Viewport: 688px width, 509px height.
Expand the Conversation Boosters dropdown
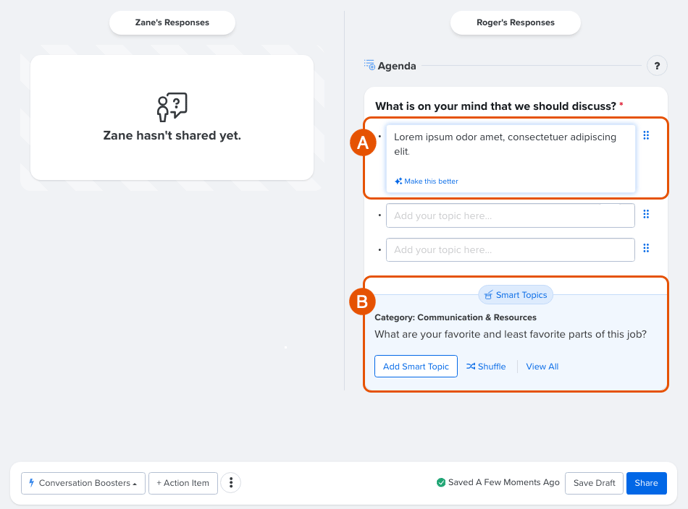[83, 483]
